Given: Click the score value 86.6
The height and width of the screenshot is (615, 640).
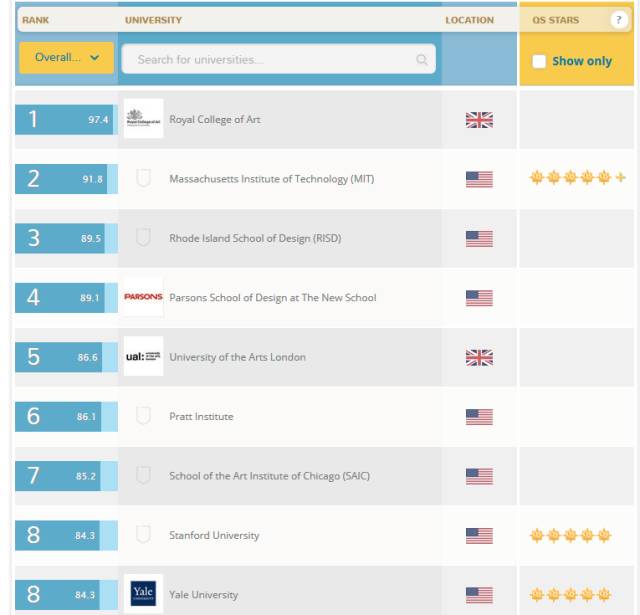Looking at the screenshot, I should coord(87,357).
